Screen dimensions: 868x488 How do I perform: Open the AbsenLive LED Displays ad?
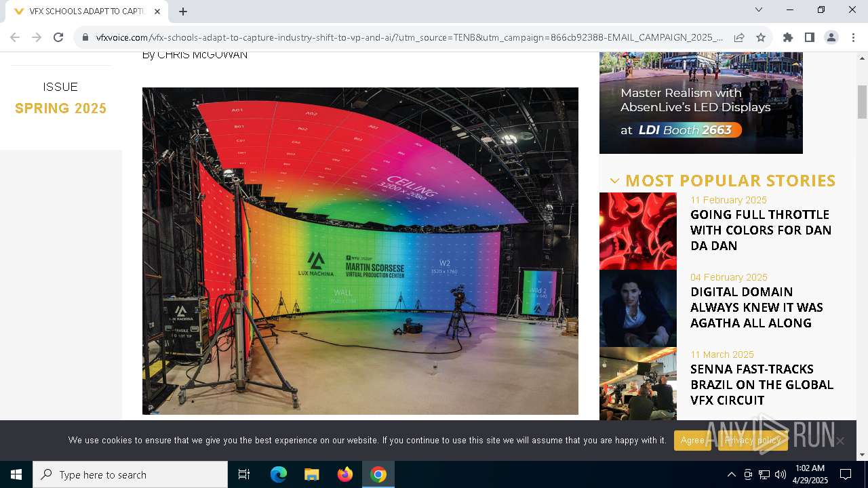[x=701, y=103]
